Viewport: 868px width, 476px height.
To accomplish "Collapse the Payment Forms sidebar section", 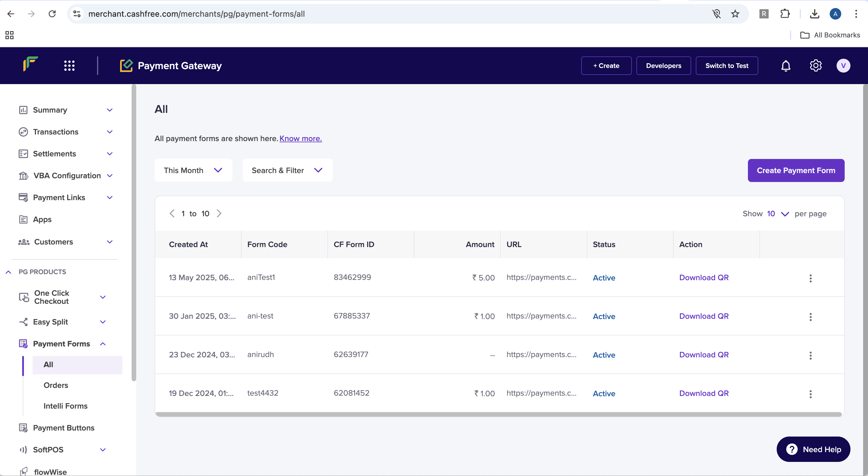I will point(103,344).
